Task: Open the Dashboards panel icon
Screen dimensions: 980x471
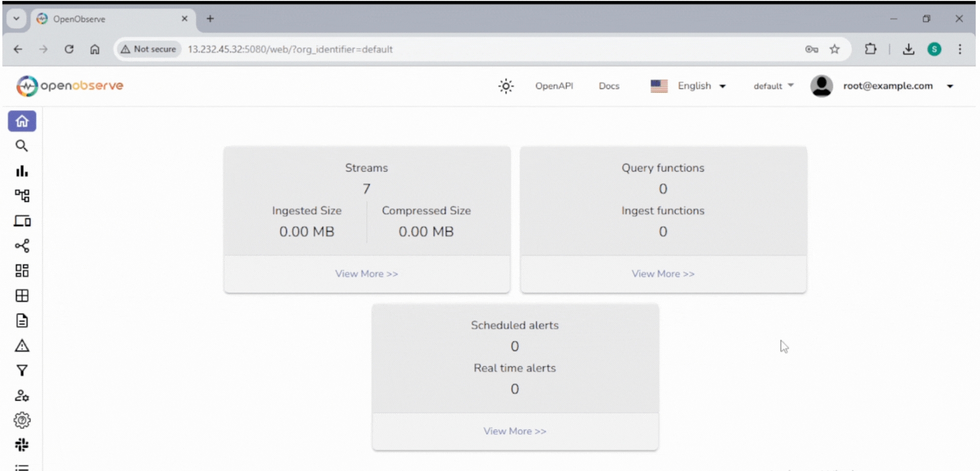Action: [22, 271]
